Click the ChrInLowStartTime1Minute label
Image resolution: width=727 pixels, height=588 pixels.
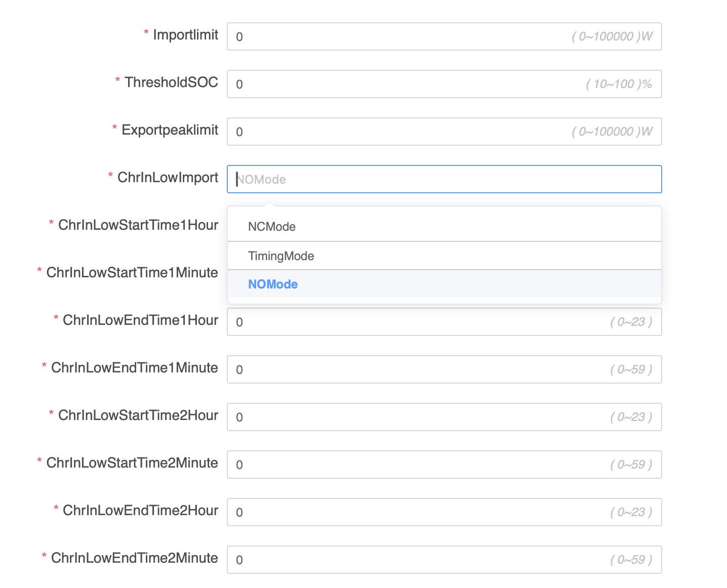point(132,272)
